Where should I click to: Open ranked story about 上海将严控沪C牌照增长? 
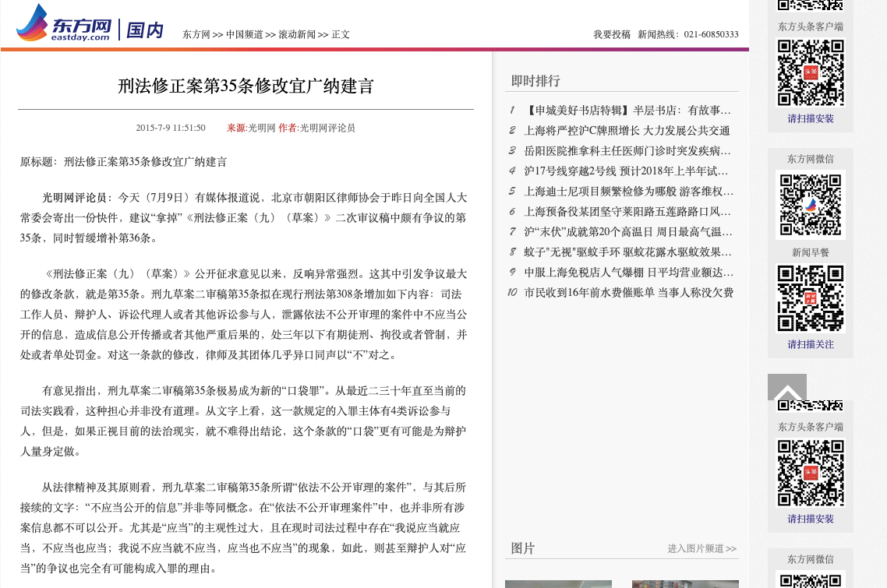627,131
